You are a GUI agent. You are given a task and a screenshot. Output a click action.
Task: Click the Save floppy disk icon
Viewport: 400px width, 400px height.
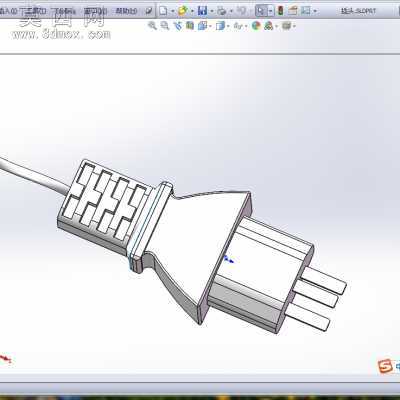pyautogui.click(x=202, y=11)
